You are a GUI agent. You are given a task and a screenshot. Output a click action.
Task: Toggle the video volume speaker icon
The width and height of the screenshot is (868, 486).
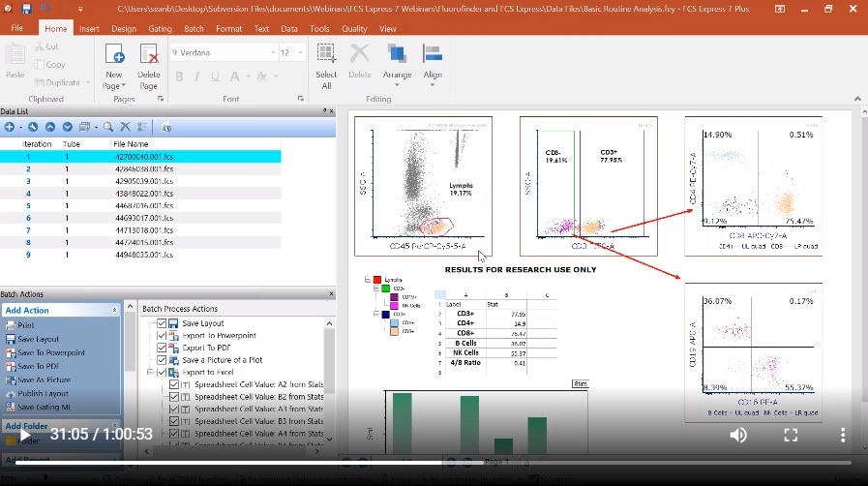tap(738, 435)
